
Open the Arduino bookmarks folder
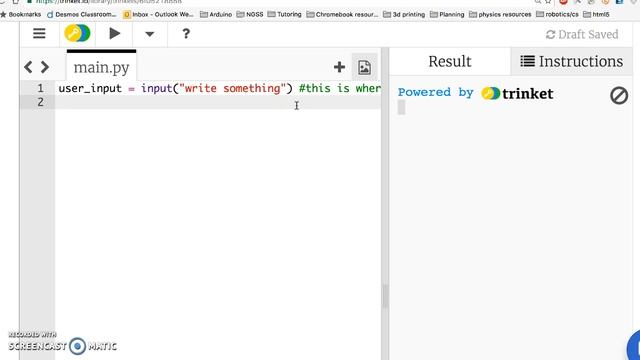(216, 14)
